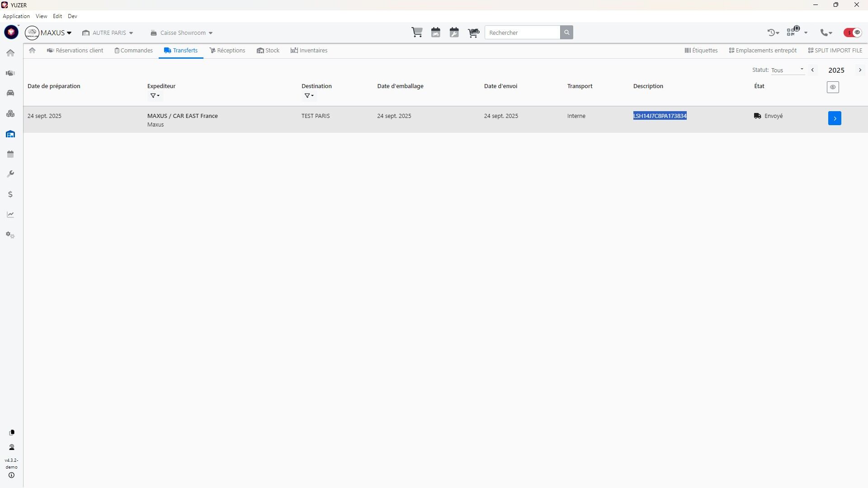Screen dimensions: 868x488
Task: Switch to the Réceptions tab
Action: 227,51
